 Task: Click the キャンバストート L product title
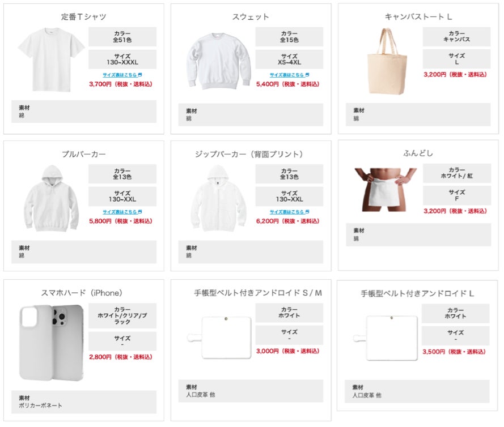pyautogui.click(x=418, y=17)
